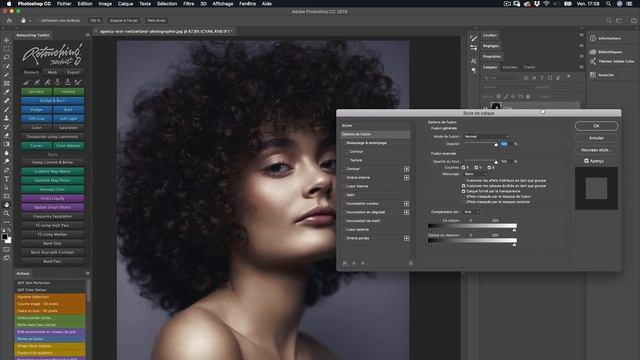Open the Mode de fusion dropdown
Screen dimensions: 640x360
486,136
